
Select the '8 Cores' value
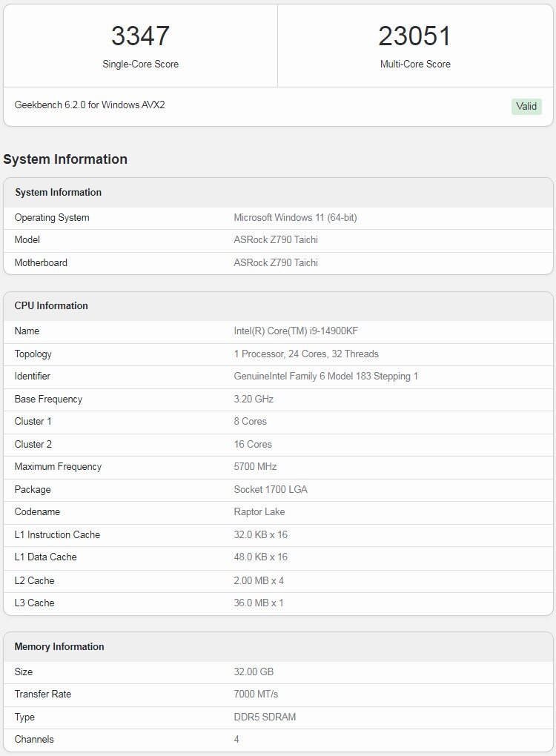[x=251, y=422]
